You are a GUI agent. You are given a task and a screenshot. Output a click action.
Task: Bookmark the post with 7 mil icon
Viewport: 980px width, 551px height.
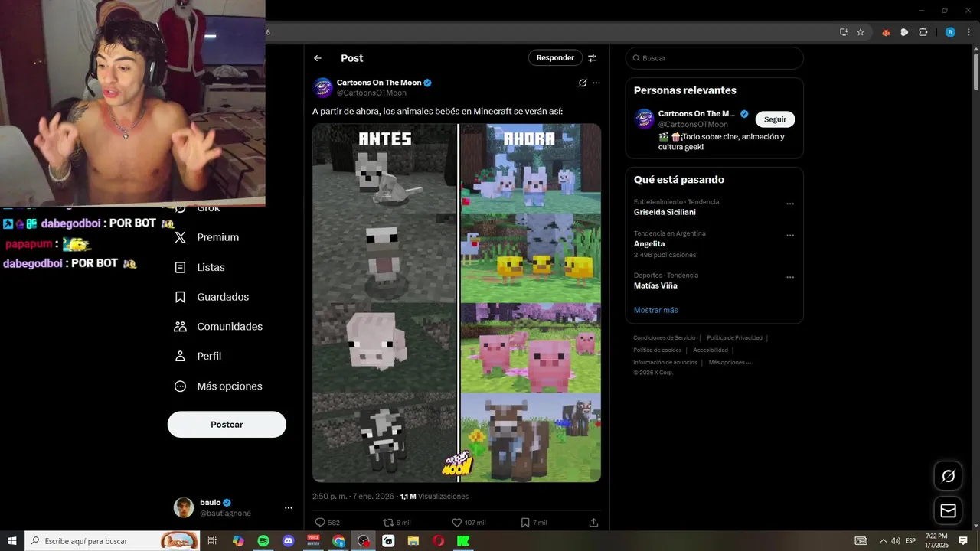point(525,523)
